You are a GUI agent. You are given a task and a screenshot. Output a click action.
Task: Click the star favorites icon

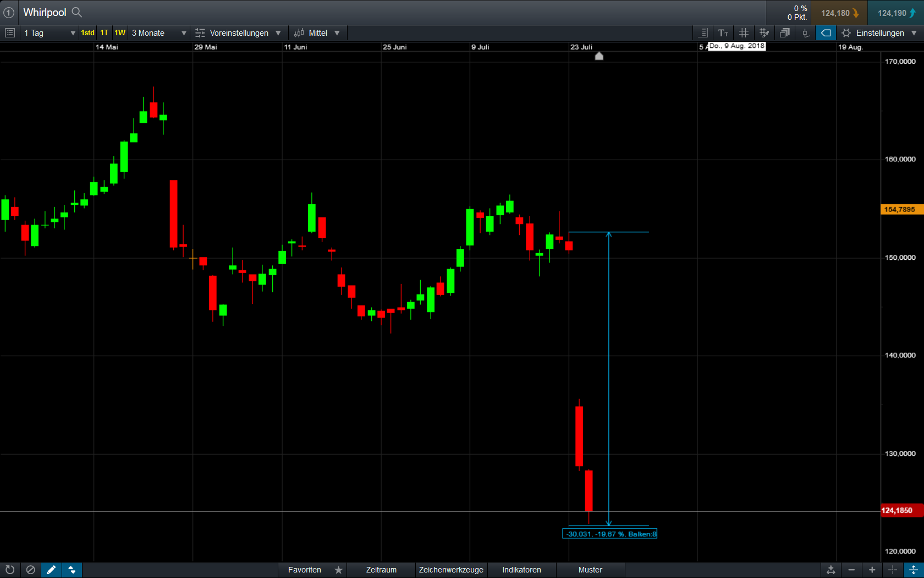pyautogui.click(x=339, y=570)
